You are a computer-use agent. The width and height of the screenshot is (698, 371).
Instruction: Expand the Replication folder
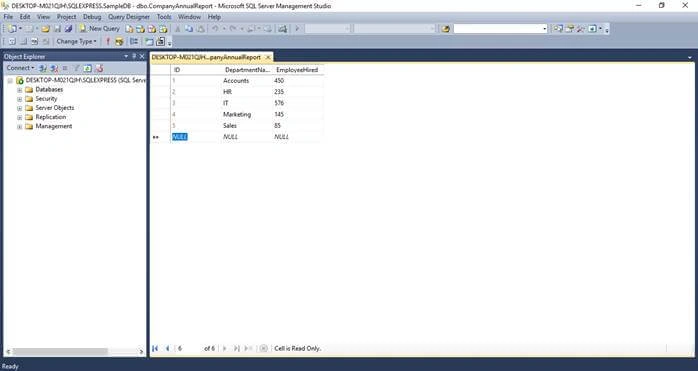[x=20, y=117]
